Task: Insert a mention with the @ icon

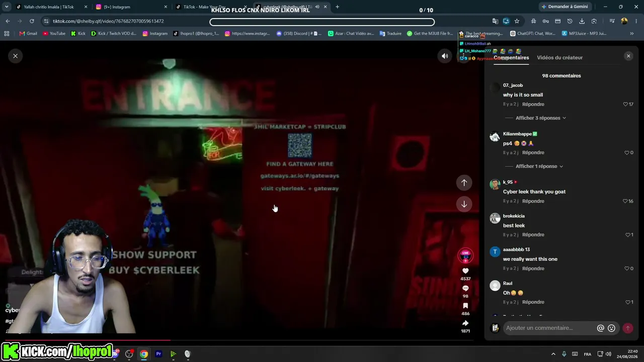Action: (600, 328)
